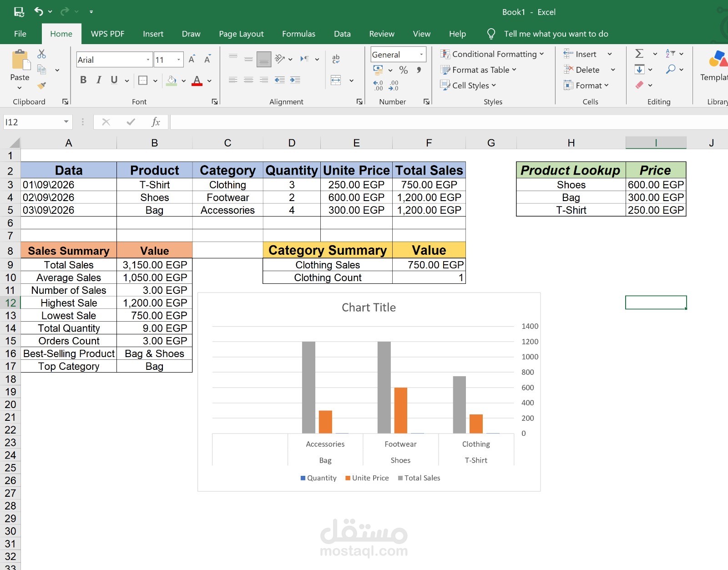Screen dimensions: 728x570
Task: Click Delete in the Cells group
Action: pos(582,70)
